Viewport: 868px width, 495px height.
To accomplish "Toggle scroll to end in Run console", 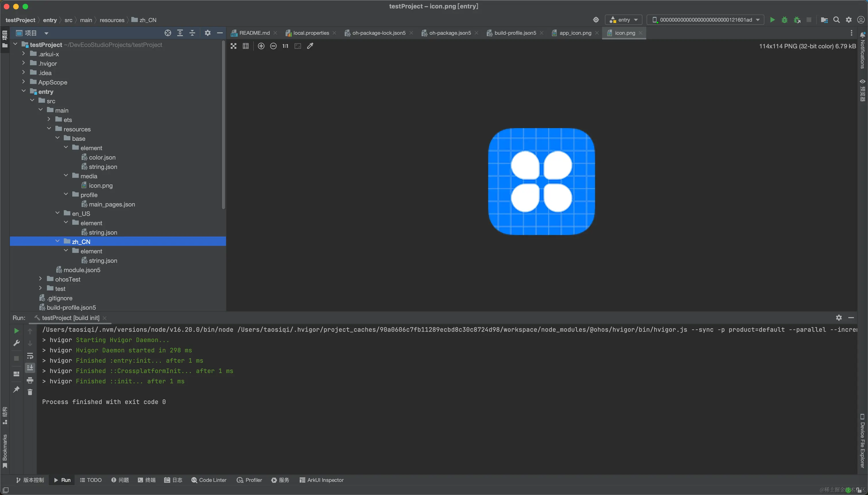I will [30, 368].
